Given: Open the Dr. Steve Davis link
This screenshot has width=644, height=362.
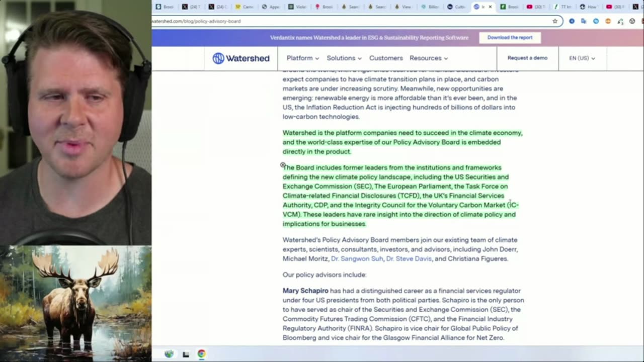Looking at the screenshot, I should click(x=409, y=258).
